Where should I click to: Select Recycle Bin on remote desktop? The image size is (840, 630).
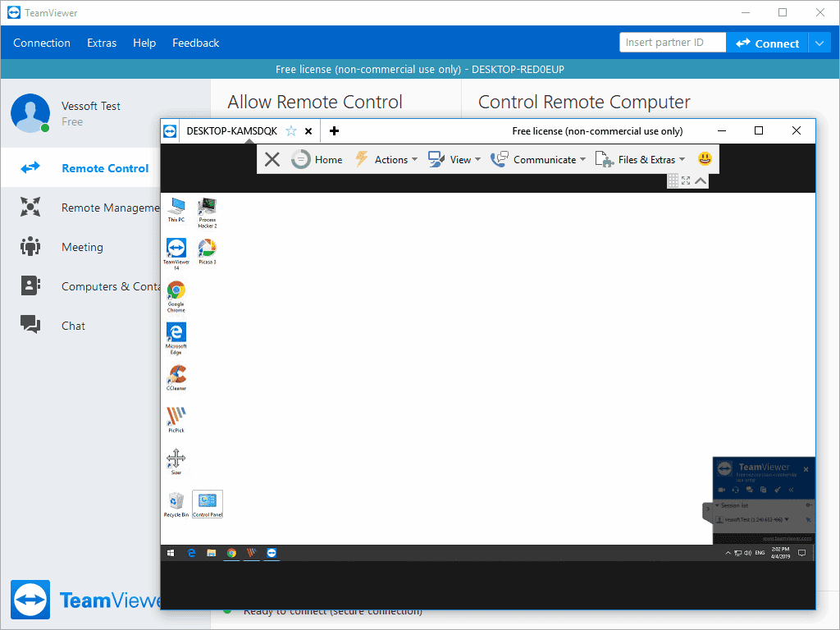176,504
